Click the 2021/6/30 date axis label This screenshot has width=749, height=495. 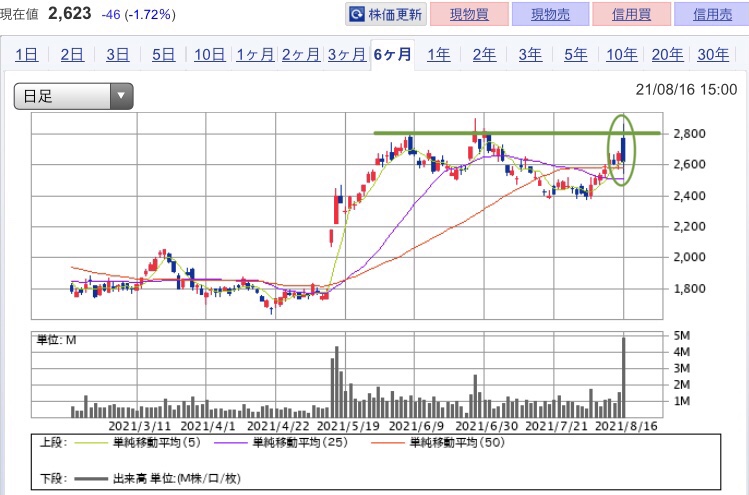coord(487,426)
